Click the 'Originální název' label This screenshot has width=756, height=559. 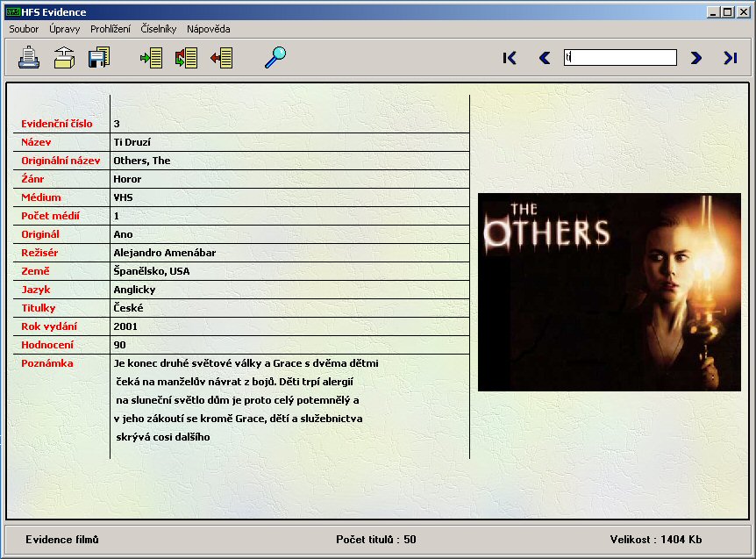coord(61,161)
